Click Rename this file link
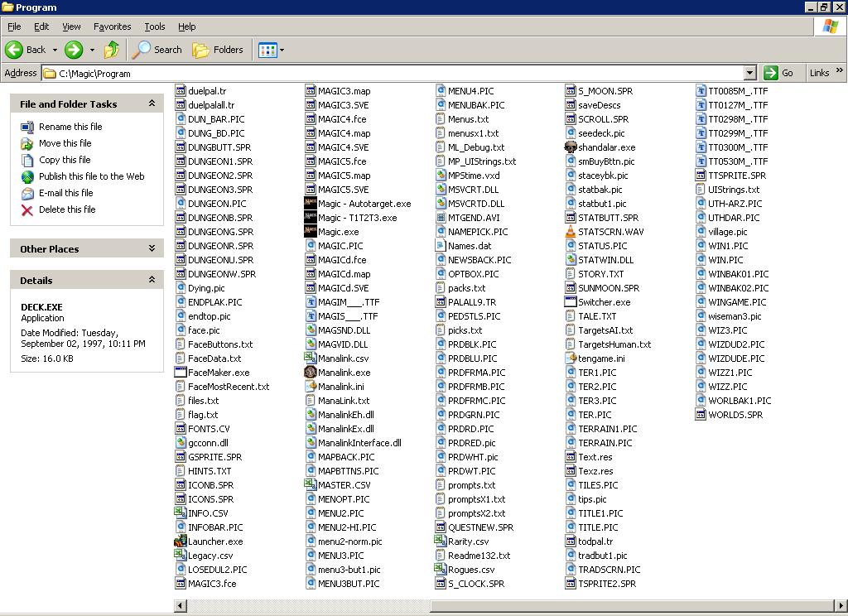 (70, 127)
